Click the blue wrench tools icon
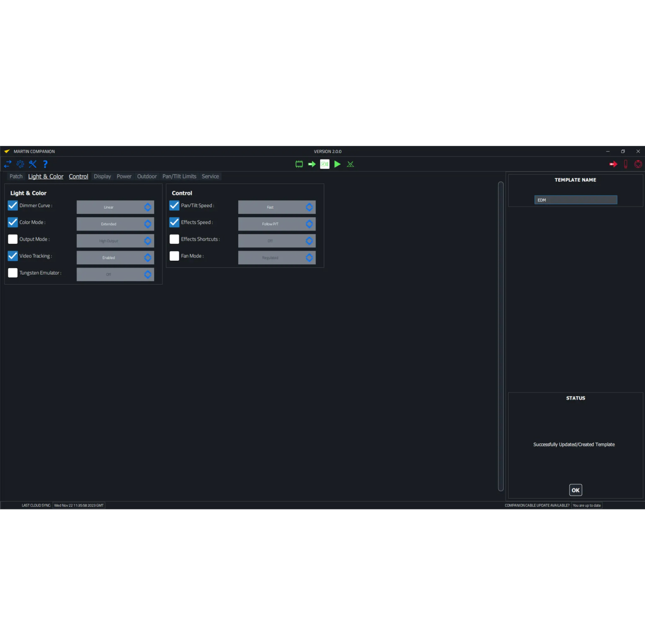The image size is (645, 644). point(33,164)
